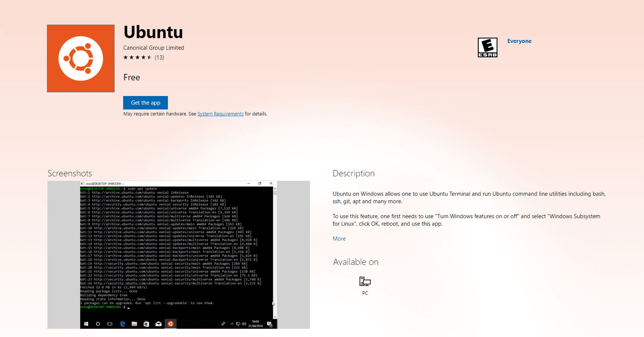Viewport: 644px width, 337px height.
Task: Click the Available on section heading
Action: [356, 262]
